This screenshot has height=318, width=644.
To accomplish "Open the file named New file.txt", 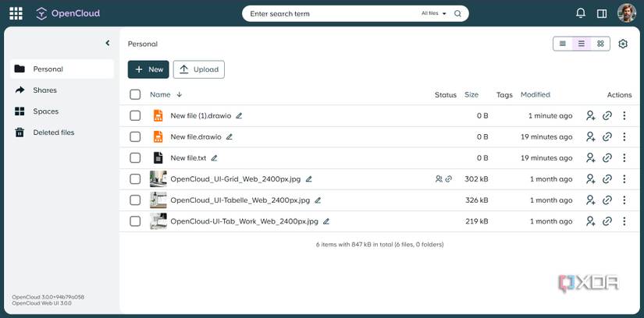I will (x=189, y=158).
